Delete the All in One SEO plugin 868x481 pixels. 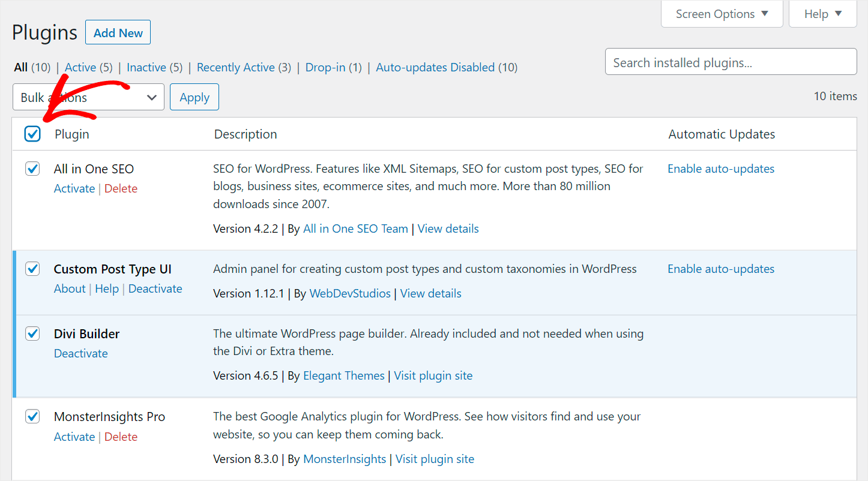(121, 188)
